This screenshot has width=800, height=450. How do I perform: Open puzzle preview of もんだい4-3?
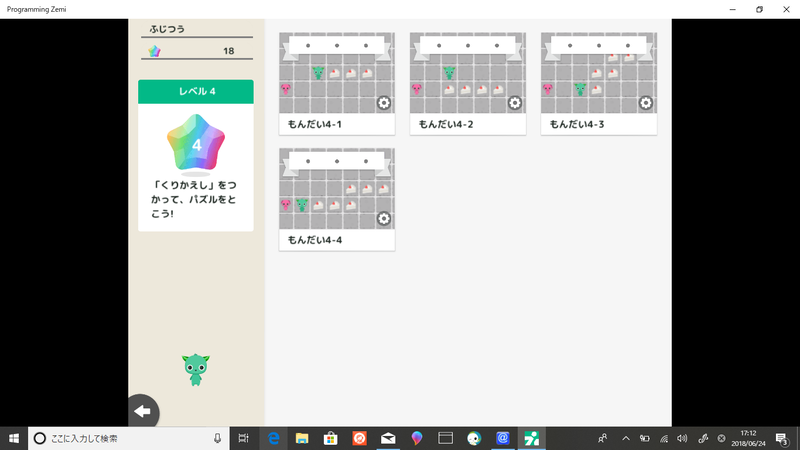click(x=599, y=73)
